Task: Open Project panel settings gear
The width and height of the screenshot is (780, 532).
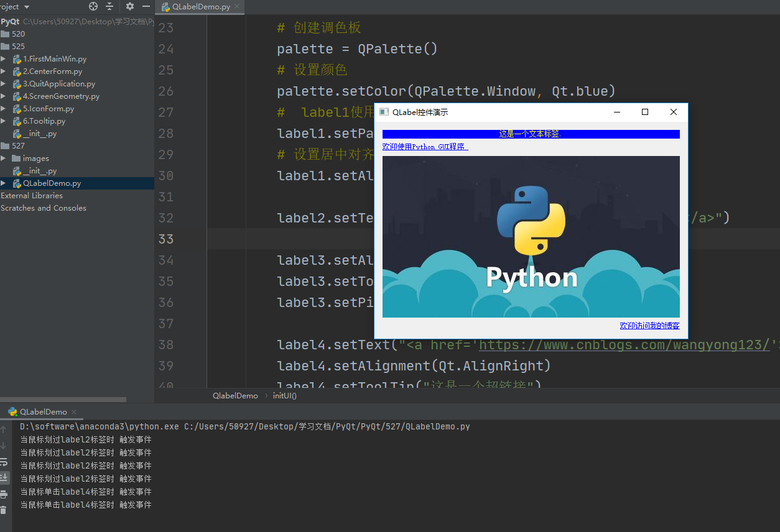Action: 129,6
